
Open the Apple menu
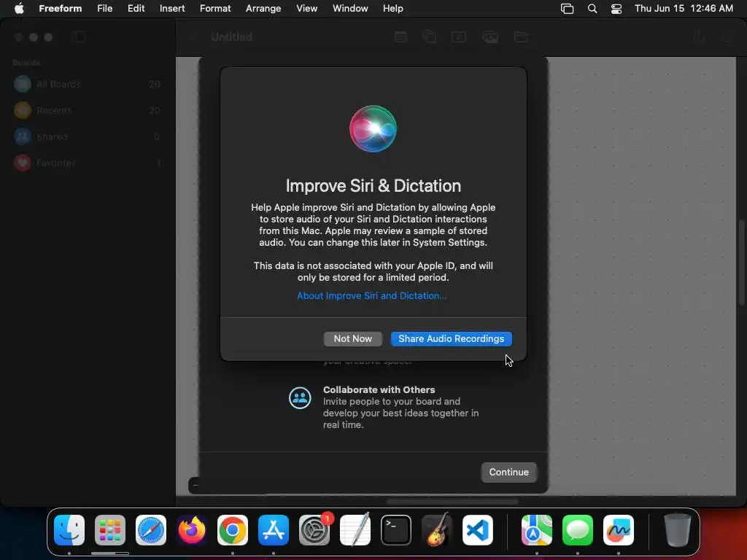pyautogui.click(x=19, y=8)
